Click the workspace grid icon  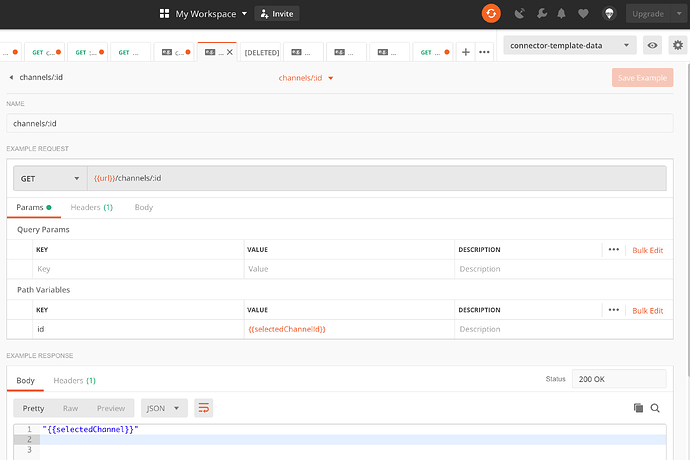[x=164, y=14]
